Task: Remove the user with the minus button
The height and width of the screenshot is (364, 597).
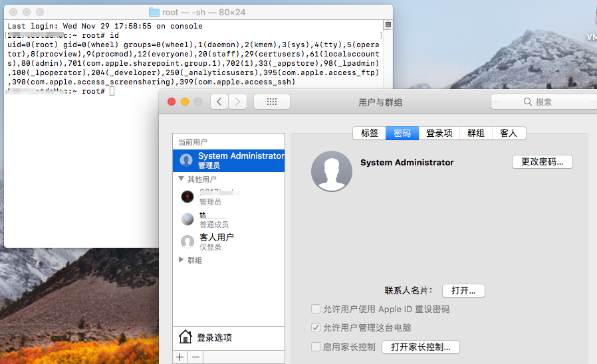Action: [x=195, y=357]
